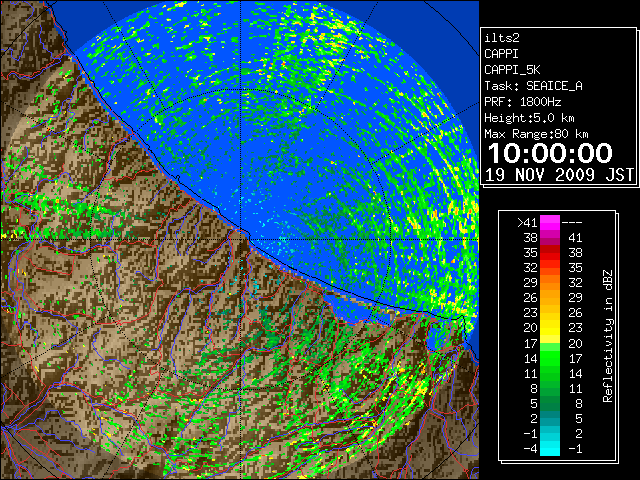The height and width of the screenshot is (480, 640).
Task: Click the red 35-38 dBZ legend swatch
Action: click(x=550, y=253)
